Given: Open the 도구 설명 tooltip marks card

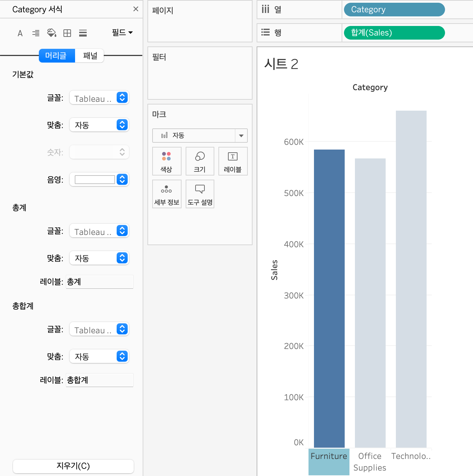Looking at the screenshot, I should (200, 194).
